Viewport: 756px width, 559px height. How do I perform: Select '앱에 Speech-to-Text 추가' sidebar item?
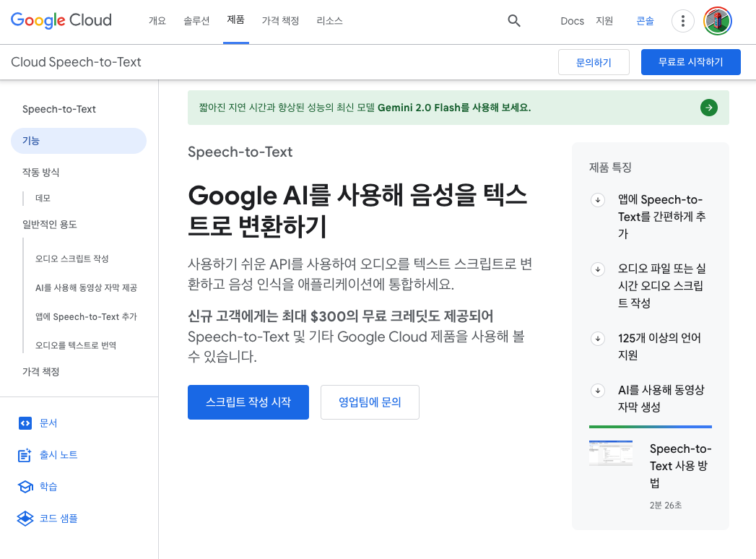coord(87,316)
